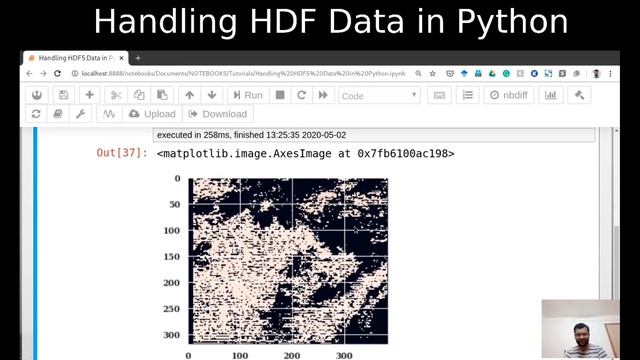The width and height of the screenshot is (640, 360).
Task: Go back in browser history
Action: click(x=29, y=73)
